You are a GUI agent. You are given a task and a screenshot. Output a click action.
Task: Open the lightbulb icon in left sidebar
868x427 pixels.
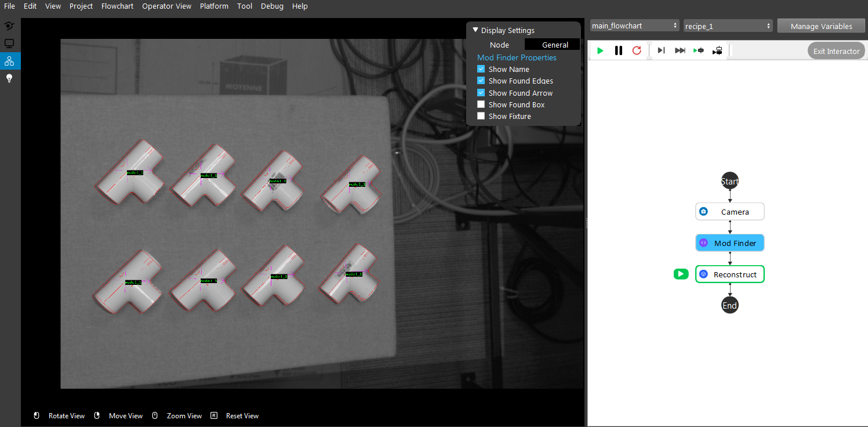coord(9,78)
